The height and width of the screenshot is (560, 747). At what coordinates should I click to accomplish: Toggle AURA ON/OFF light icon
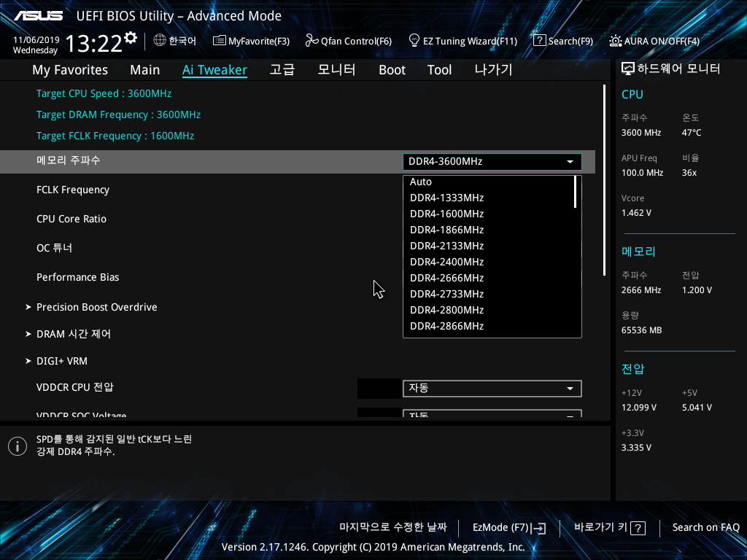[x=616, y=41]
